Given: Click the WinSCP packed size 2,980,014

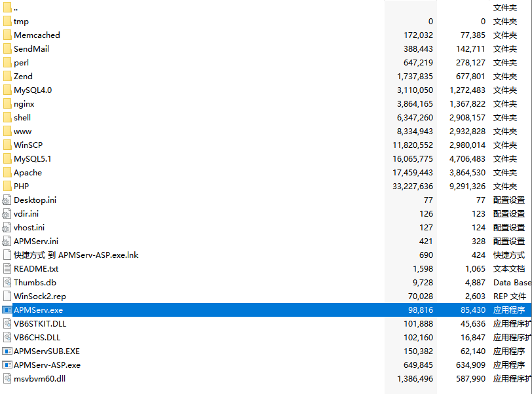Looking at the screenshot, I should click(467, 145).
